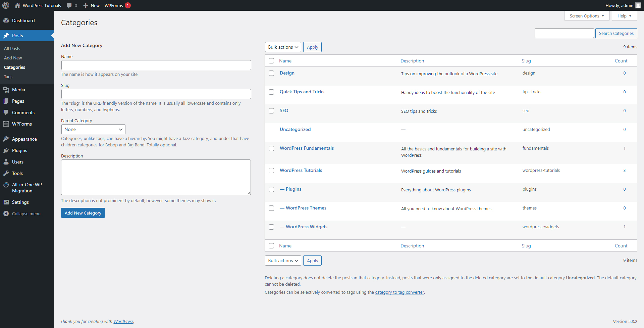Sort by top Slug column header

coord(526,61)
